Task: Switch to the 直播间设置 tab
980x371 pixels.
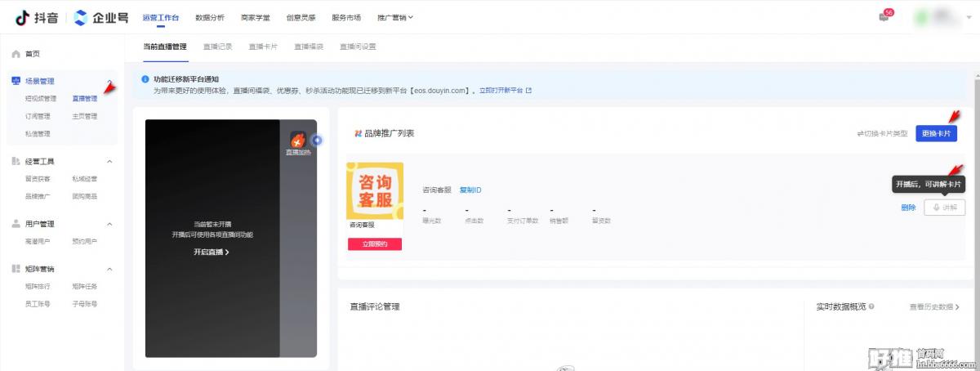Action: coord(358,47)
